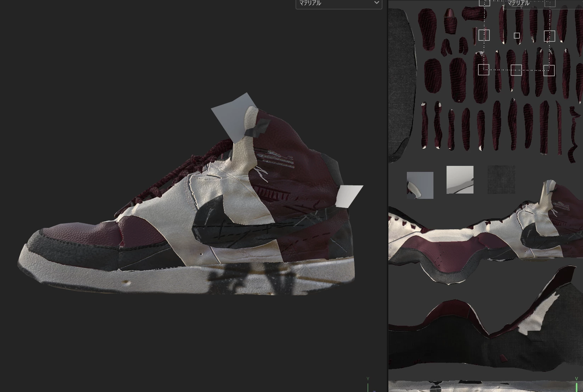Screen dimensions: 583x392
Task: Open the マテリアル dropdown in 3D viewport
Action: pos(339,4)
